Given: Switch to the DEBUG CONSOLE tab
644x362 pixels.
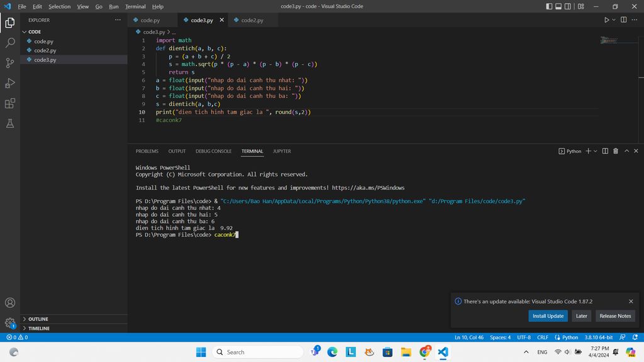Looking at the screenshot, I should [x=213, y=151].
